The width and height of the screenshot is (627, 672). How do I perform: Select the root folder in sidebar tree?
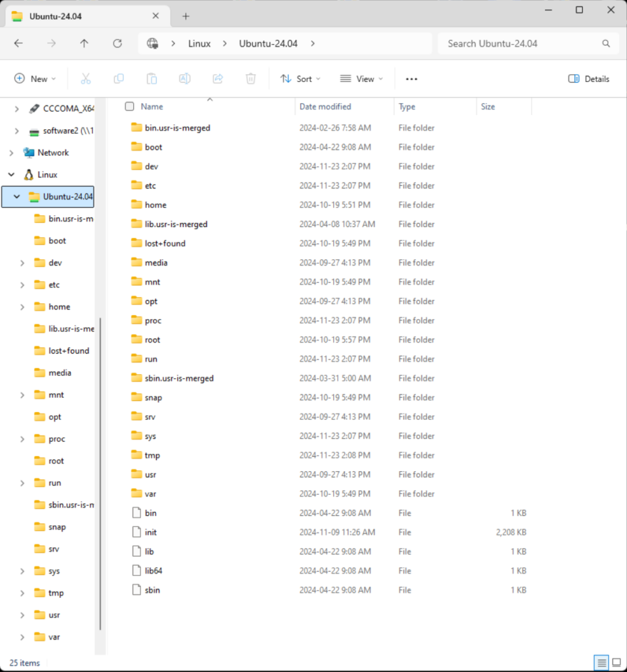point(56,461)
